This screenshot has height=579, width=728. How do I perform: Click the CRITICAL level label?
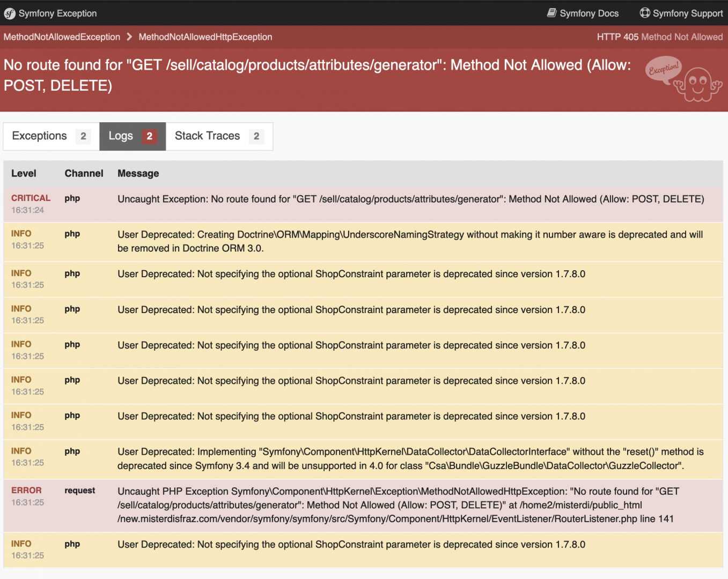[31, 198]
